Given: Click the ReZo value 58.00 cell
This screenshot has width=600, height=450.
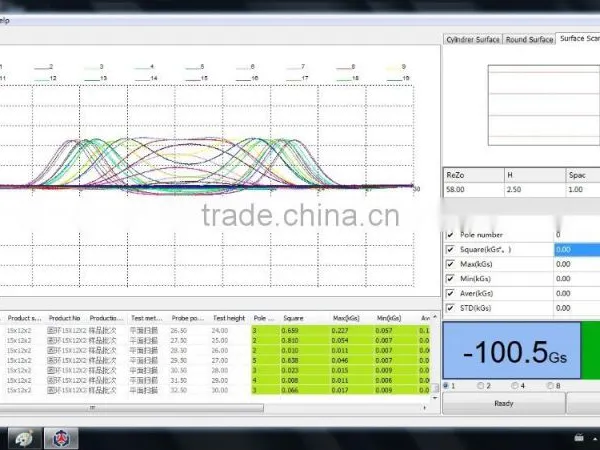Looking at the screenshot, I should point(474,190).
